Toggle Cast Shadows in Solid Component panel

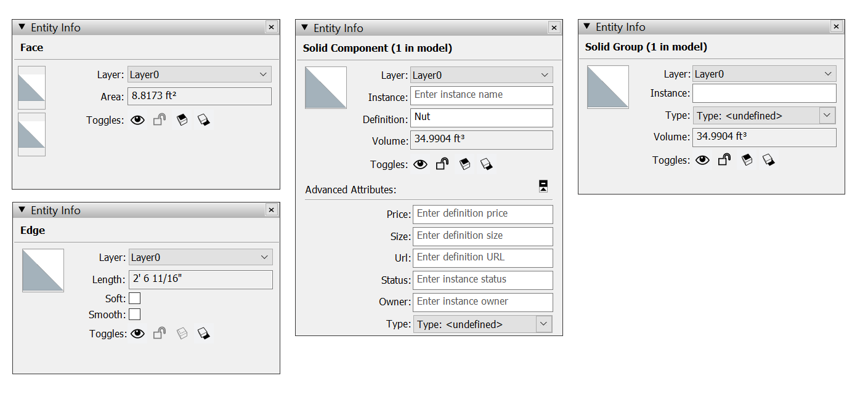pyautogui.click(x=487, y=164)
